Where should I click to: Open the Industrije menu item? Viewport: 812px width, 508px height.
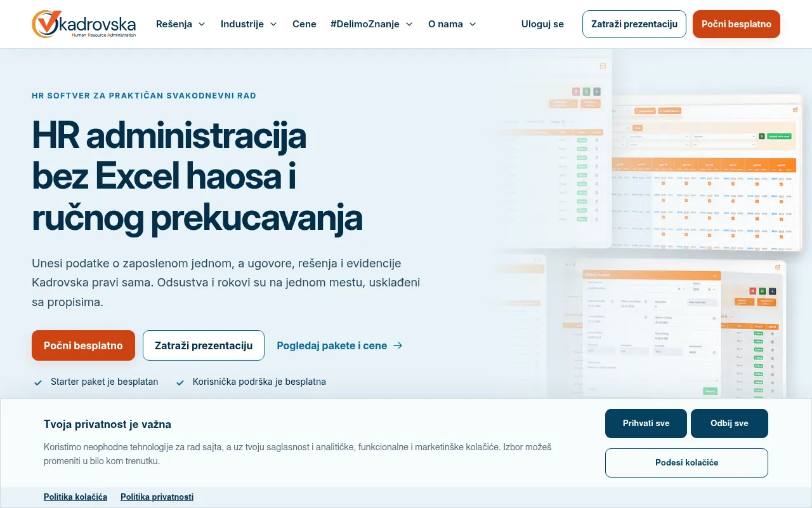[242, 24]
